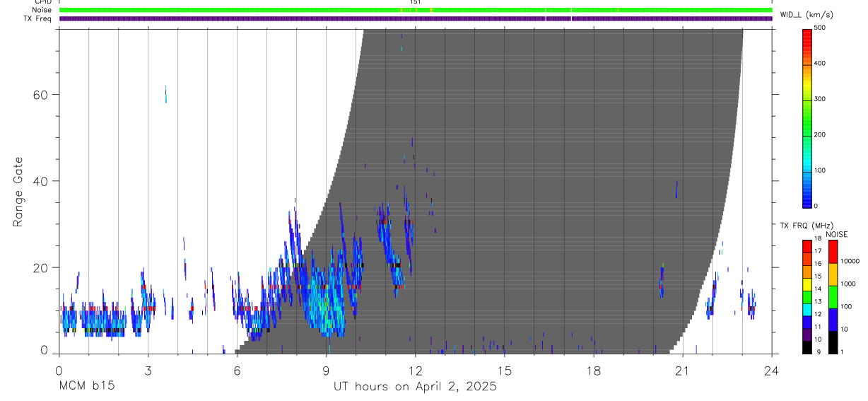Click the x-axis tick label '3'
Screen dimensions: 868x401
tap(148, 371)
